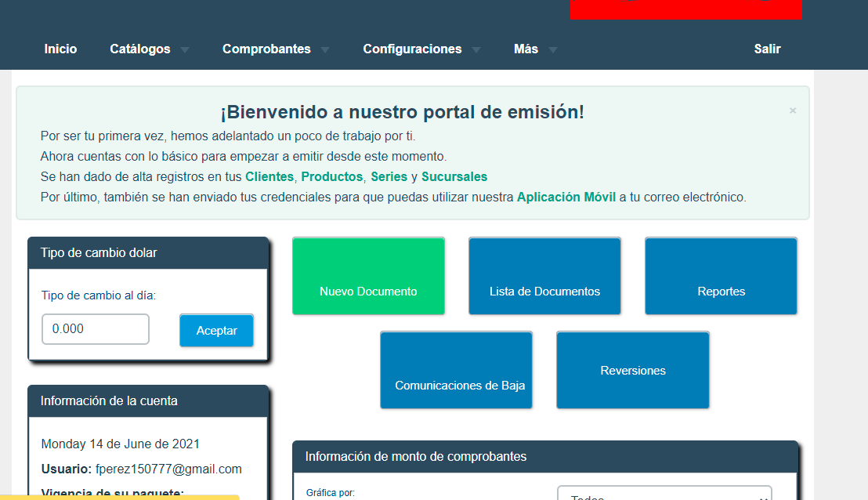Expand the Más dropdown menu
The height and width of the screenshot is (500, 868).
pyautogui.click(x=535, y=49)
